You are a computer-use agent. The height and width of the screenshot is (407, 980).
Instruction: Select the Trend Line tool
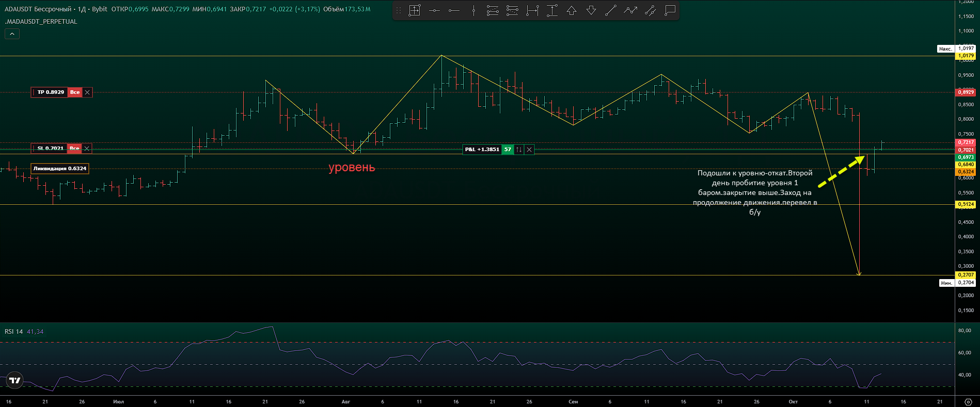point(611,10)
